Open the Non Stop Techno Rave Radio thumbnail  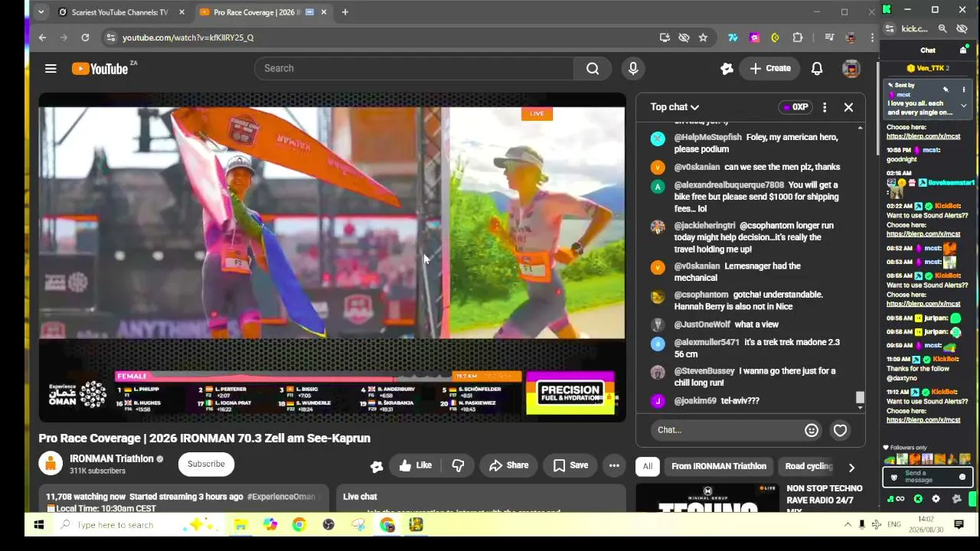707,498
